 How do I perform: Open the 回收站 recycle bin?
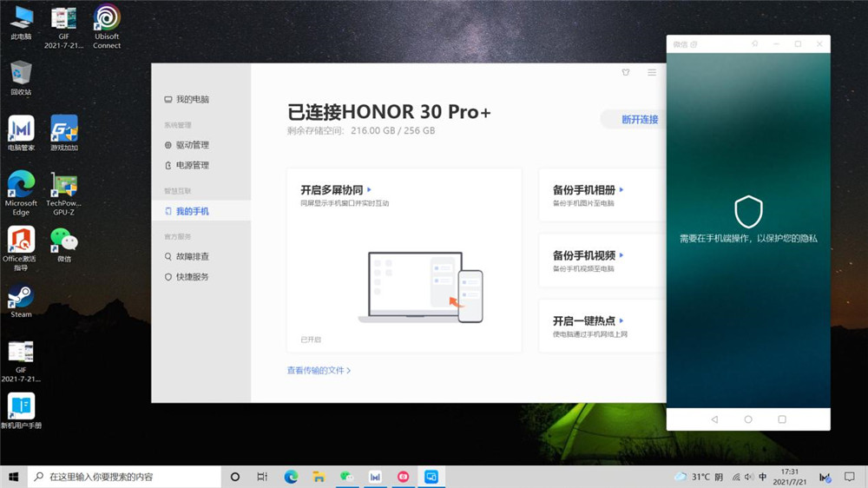pos(21,77)
